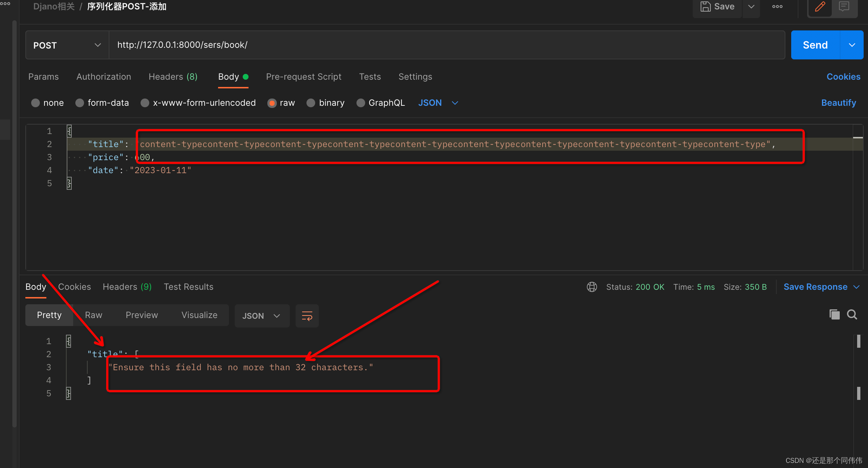Click the network globe icon
This screenshot has width=868, height=468.
[592, 287]
